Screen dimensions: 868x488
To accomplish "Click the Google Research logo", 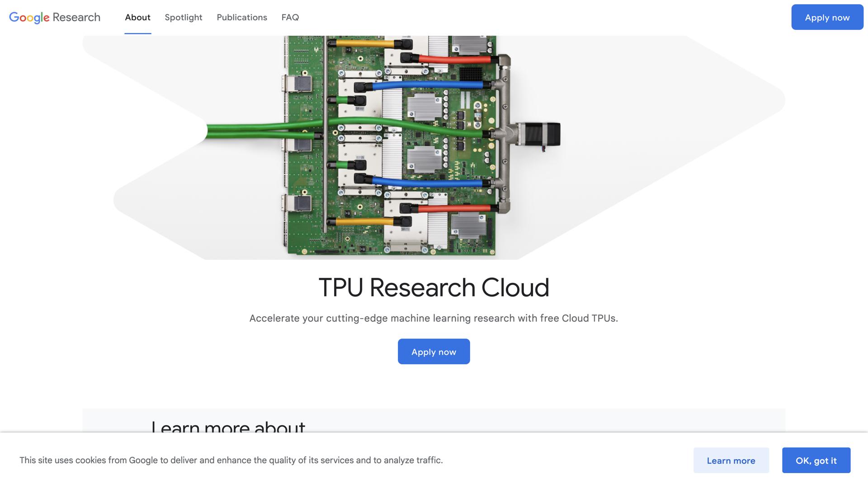I will tap(54, 17).
